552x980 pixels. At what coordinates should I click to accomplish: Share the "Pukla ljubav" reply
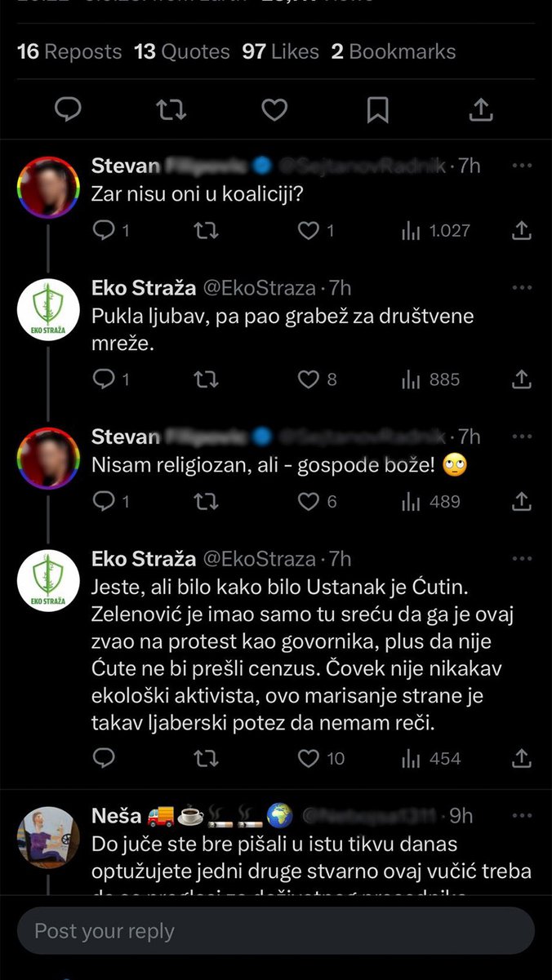(522, 379)
